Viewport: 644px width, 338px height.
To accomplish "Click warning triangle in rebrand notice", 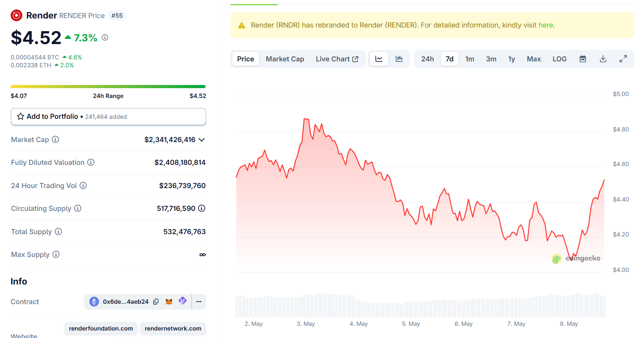I will pyautogui.click(x=242, y=25).
